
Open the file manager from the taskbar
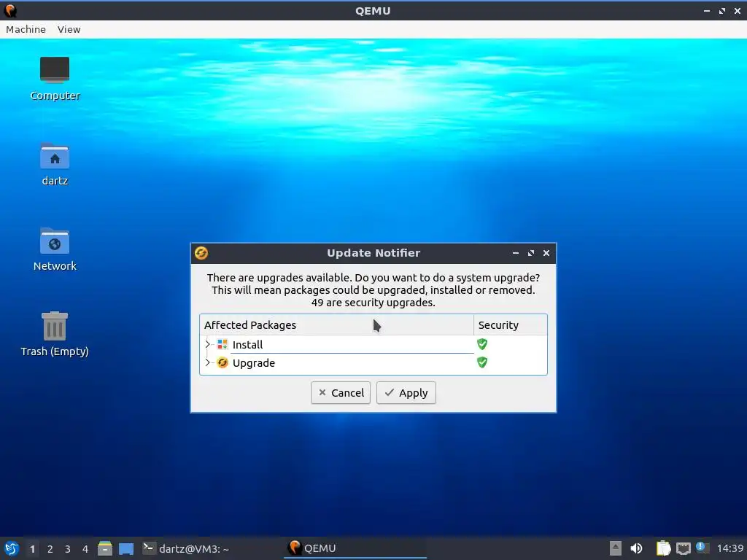(105, 548)
